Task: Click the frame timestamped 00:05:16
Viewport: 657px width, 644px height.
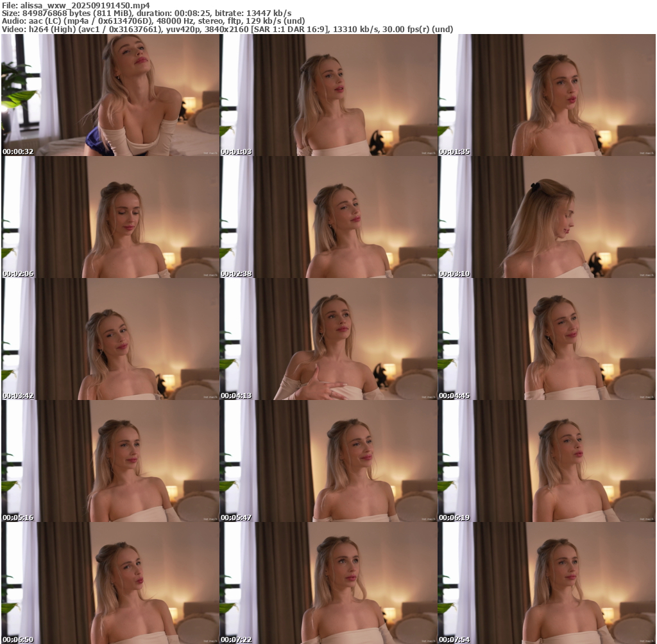Action: [x=110, y=461]
